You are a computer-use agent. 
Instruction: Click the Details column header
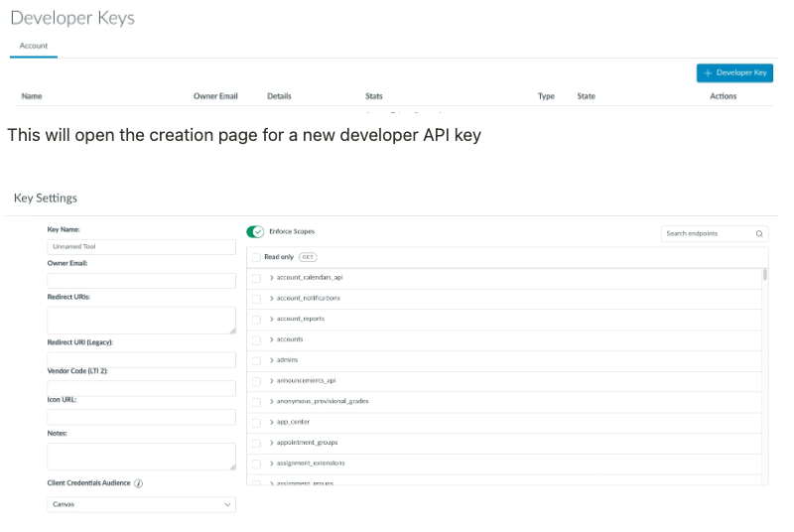pos(279,96)
